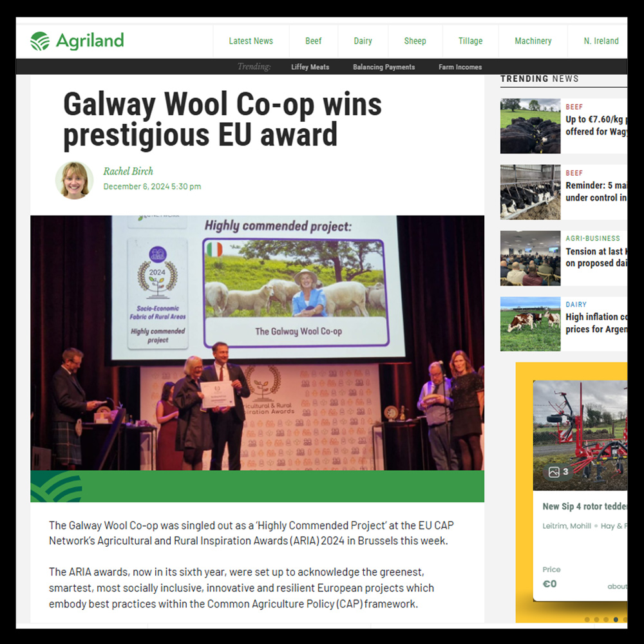
Task: Open the Dairy navigation tab
Action: (363, 41)
